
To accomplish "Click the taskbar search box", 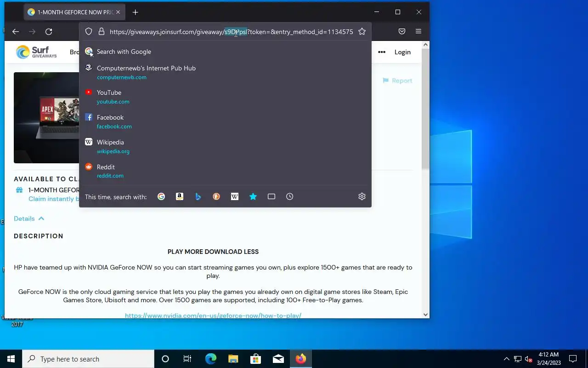I will click(x=88, y=359).
